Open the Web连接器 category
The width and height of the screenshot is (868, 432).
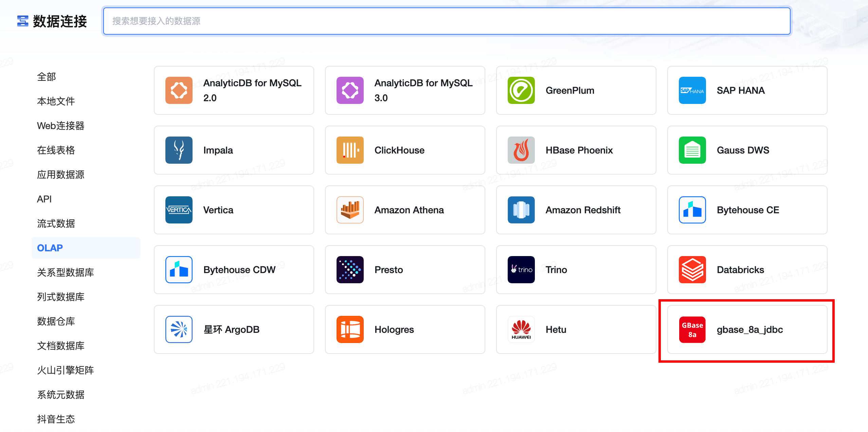[x=86, y=126]
